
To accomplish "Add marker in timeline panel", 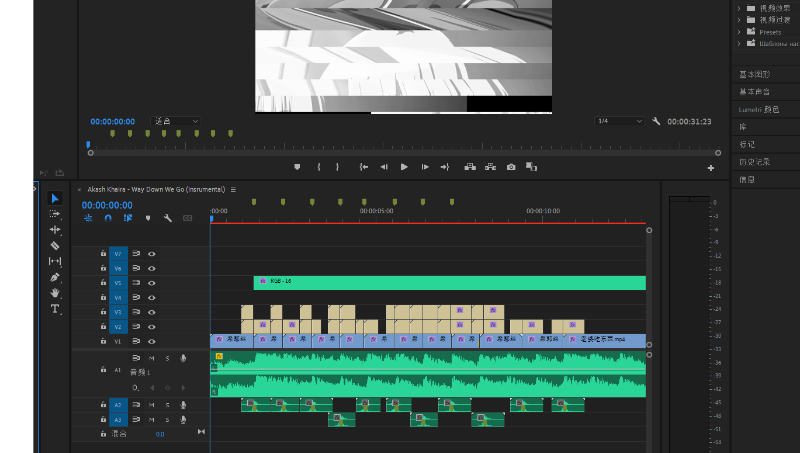I will coord(148,218).
